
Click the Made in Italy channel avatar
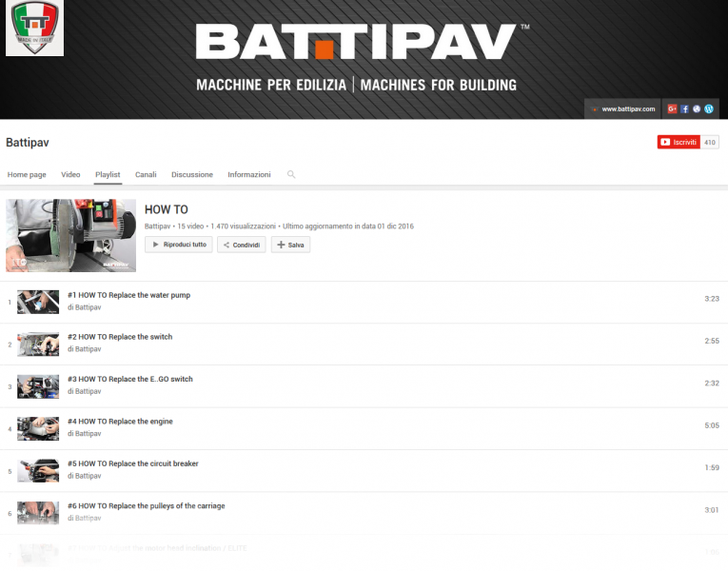click(34, 28)
